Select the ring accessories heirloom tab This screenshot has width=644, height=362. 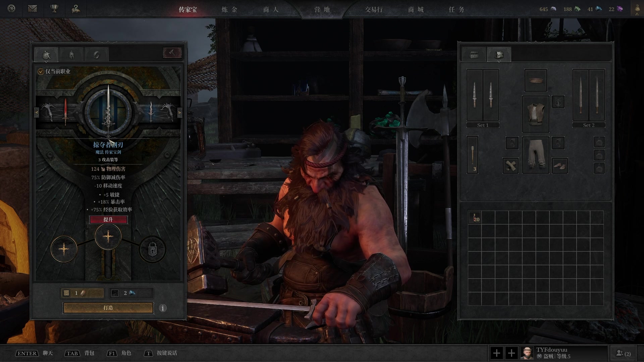pyautogui.click(x=97, y=55)
